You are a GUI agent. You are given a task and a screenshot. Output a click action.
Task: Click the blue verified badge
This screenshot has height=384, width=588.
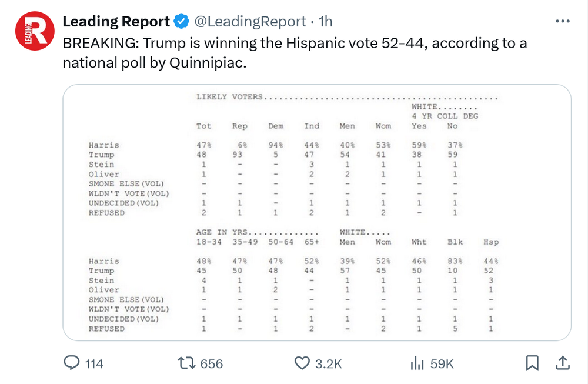[x=181, y=22]
